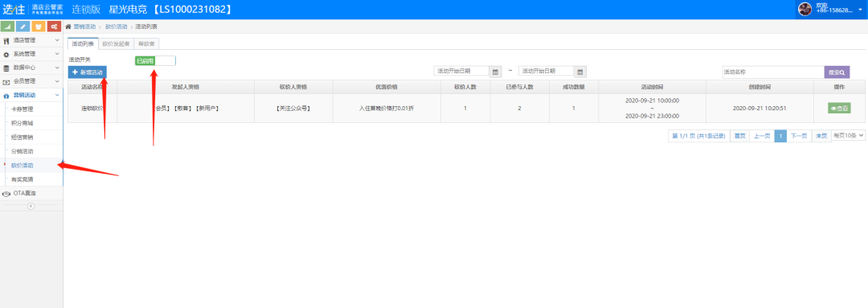Click the 2020-09-21 10:20:51 cell
The height and width of the screenshot is (308, 868).
[759, 108]
